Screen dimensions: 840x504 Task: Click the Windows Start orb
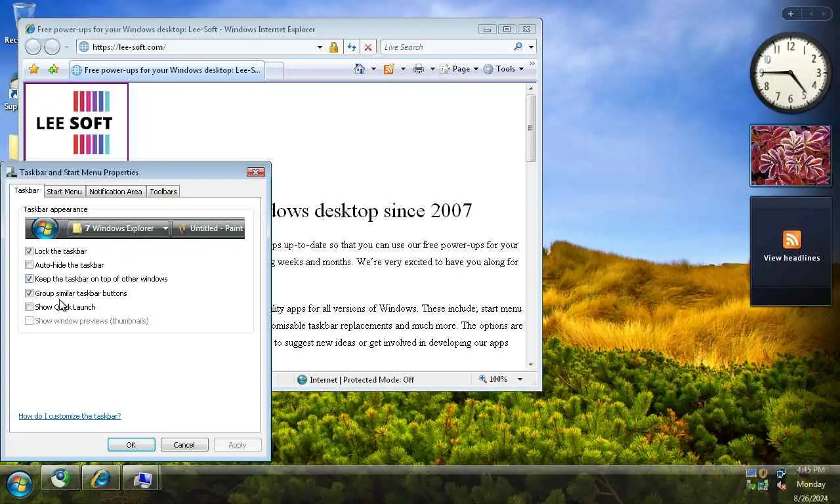pyautogui.click(x=19, y=484)
